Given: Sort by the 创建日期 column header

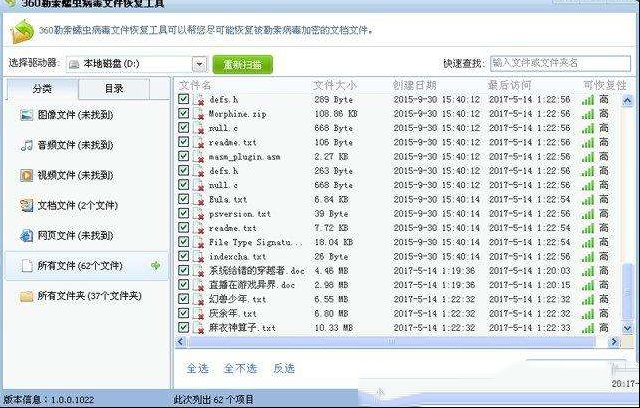Looking at the screenshot, I should coord(414,85).
